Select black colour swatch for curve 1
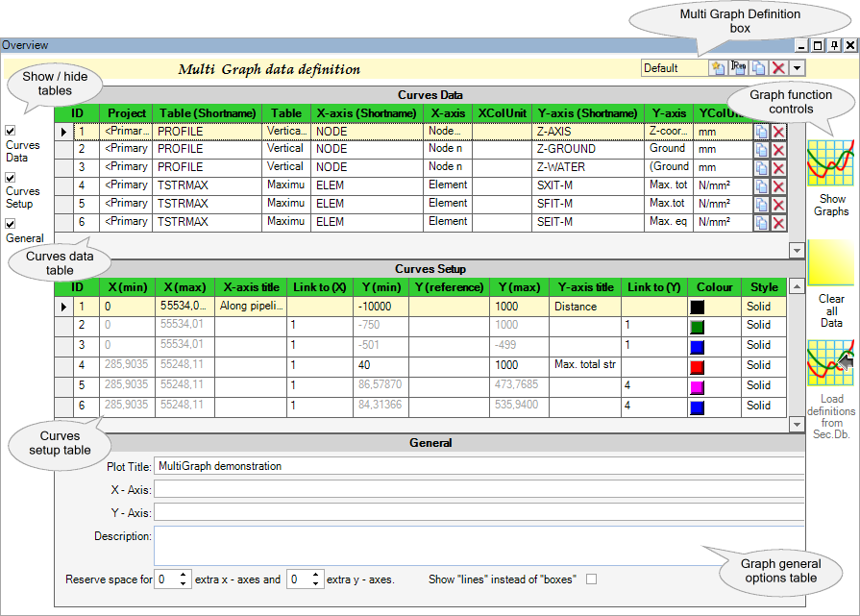 (x=697, y=308)
